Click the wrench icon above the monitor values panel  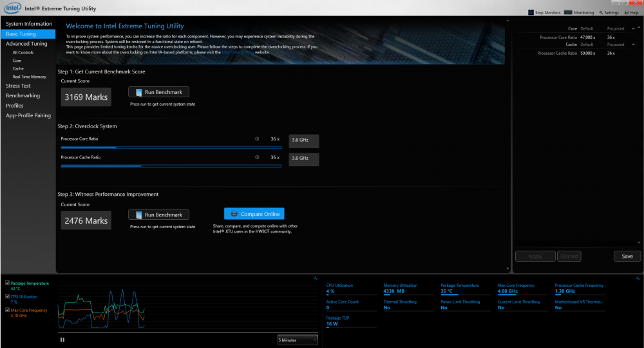pos(638,278)
